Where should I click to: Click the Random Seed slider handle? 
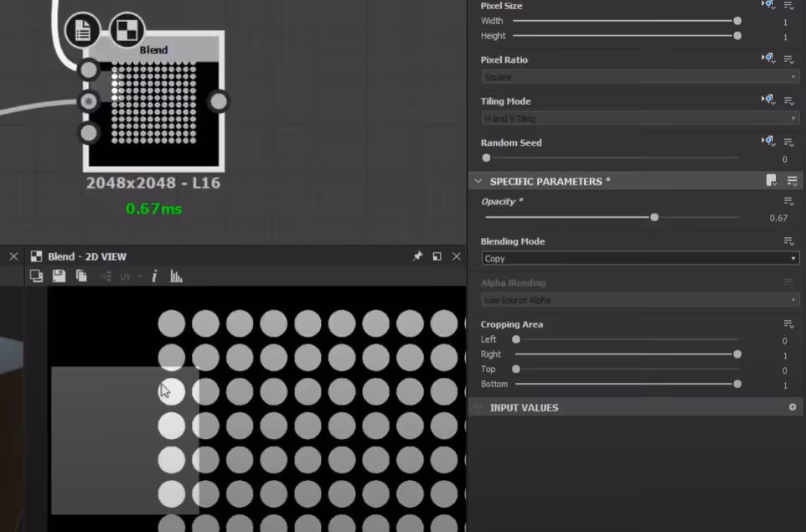pyautogui.click(x=486, y=158)
